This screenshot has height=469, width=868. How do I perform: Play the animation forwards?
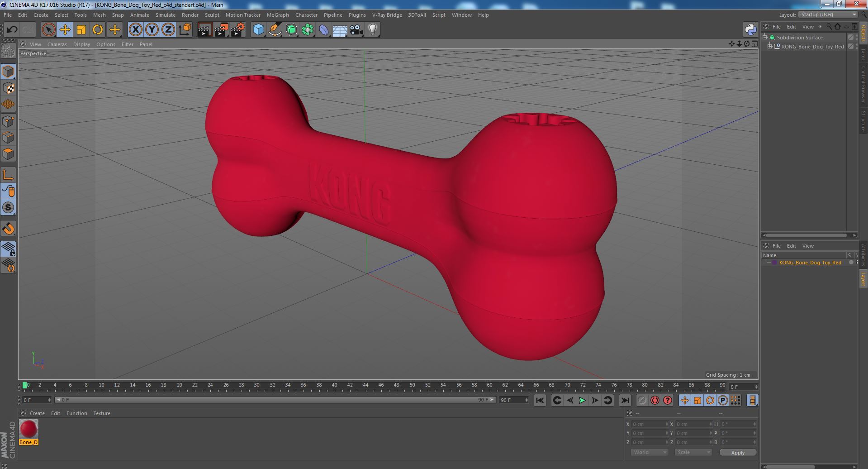pos(582,400)
